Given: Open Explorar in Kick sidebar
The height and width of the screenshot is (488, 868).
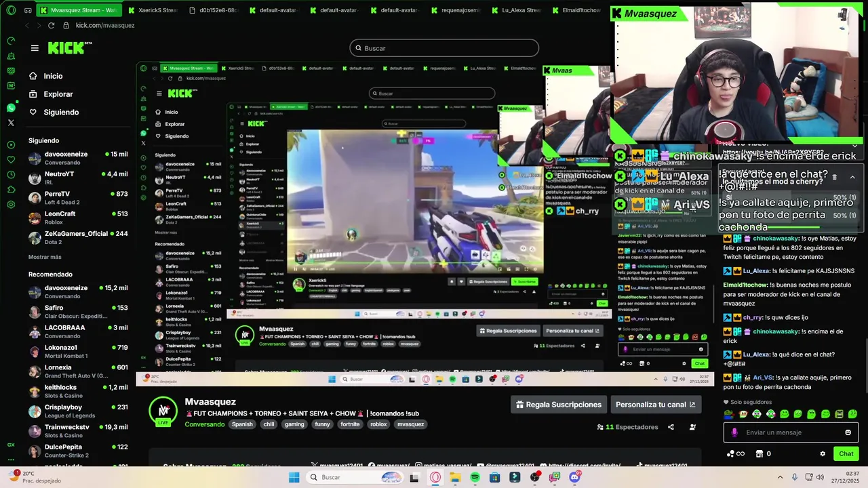Looking at the screenshot, I should coord(58,94).
